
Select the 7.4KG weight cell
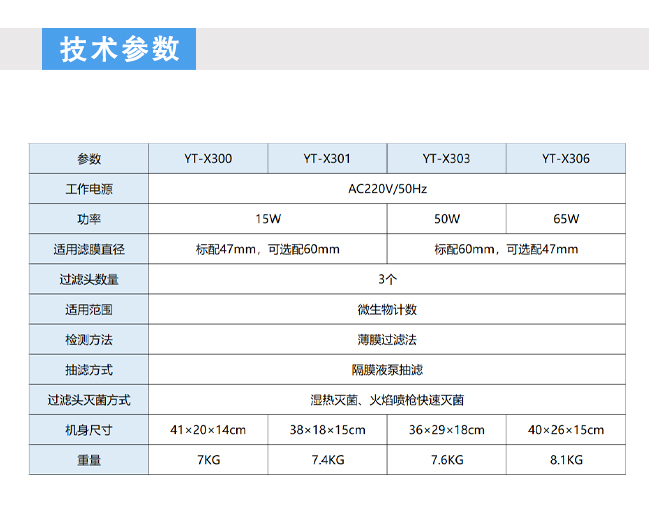point(327,460)
